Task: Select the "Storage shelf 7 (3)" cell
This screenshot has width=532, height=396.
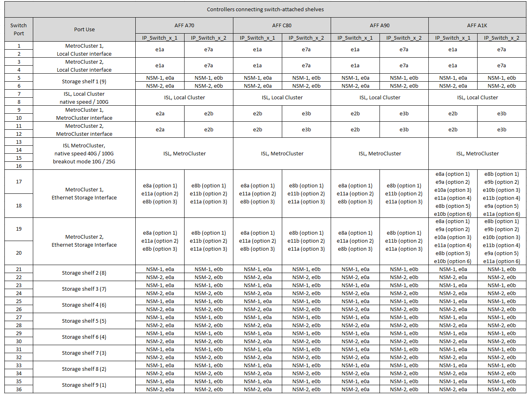Action: 84,353
